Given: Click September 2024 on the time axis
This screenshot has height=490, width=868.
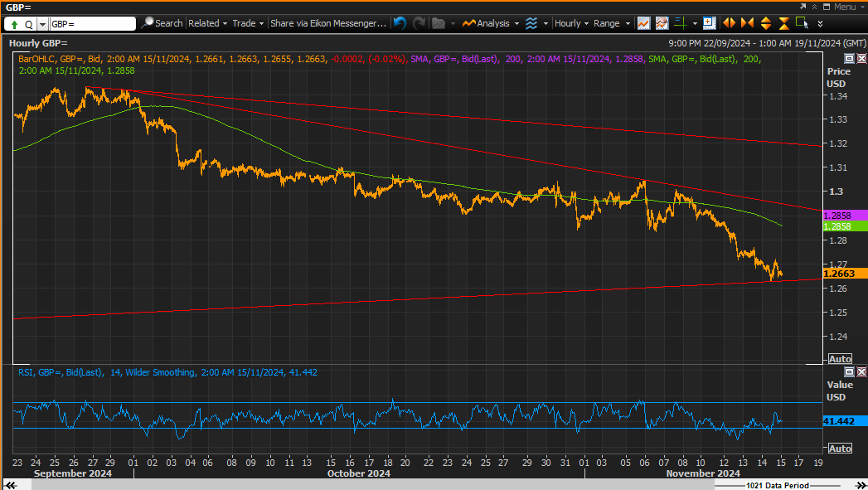Looking at the screenshot, I should 72,473.
